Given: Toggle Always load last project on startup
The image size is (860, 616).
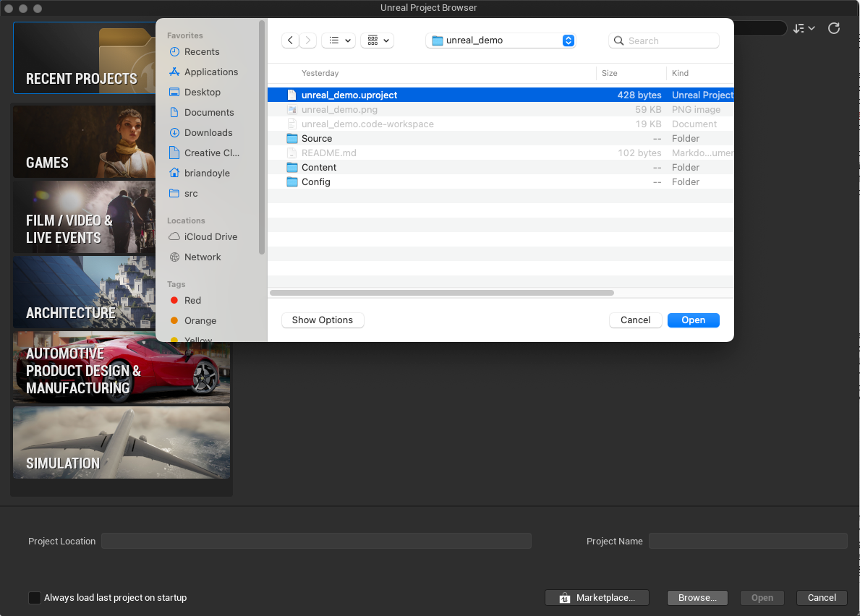Looking at the screenshot, I should tap(35, 597).
